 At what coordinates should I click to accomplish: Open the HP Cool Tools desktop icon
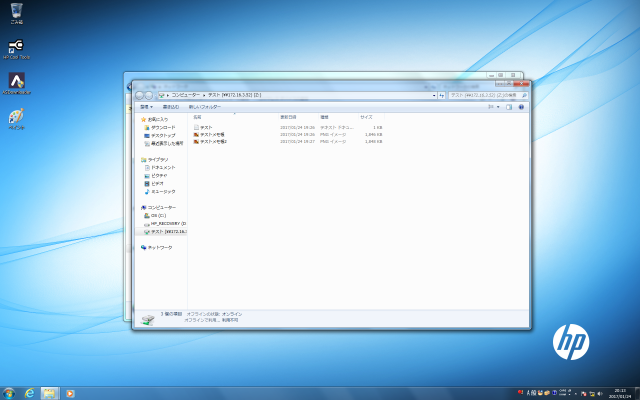(16, 47)
